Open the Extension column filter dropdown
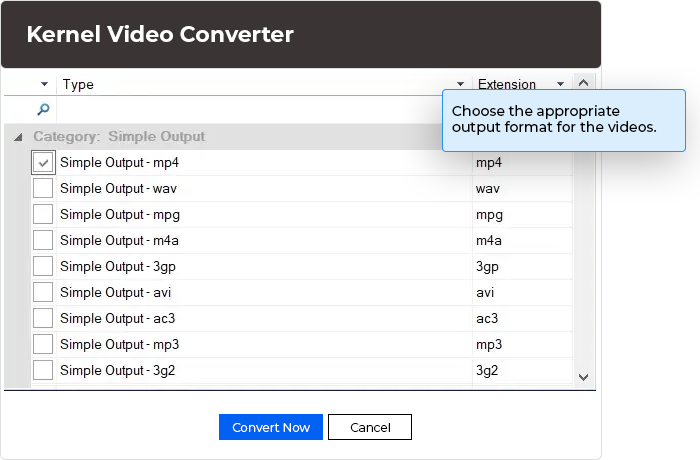Viewport: 700px width, 460px height. pyautogui.click(x=560, y=84)
